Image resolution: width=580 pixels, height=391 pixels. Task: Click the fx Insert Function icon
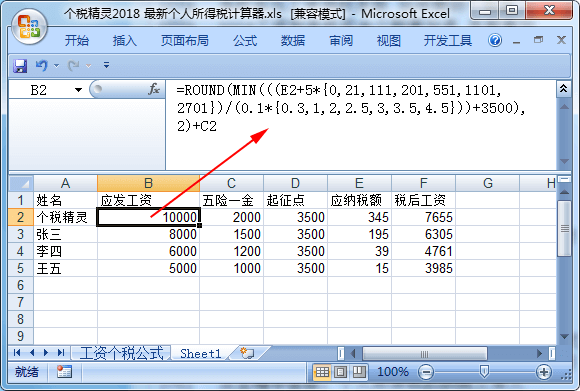click(154, 89)
